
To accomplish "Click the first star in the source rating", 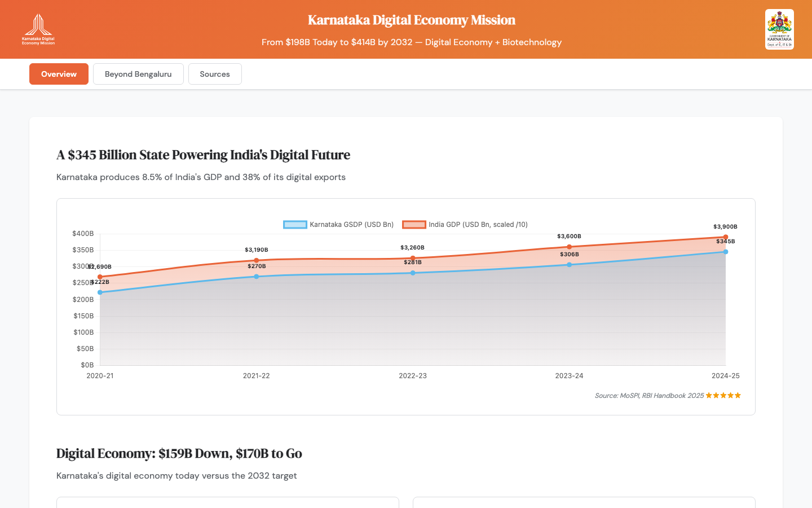I will (x=709, y=395).
